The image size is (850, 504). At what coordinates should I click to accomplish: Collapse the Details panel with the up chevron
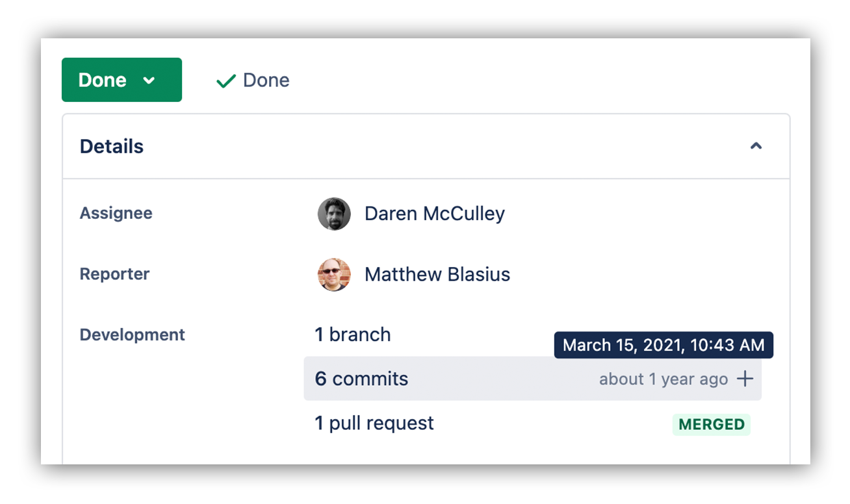pyautogui.click(x=756, y=146)
